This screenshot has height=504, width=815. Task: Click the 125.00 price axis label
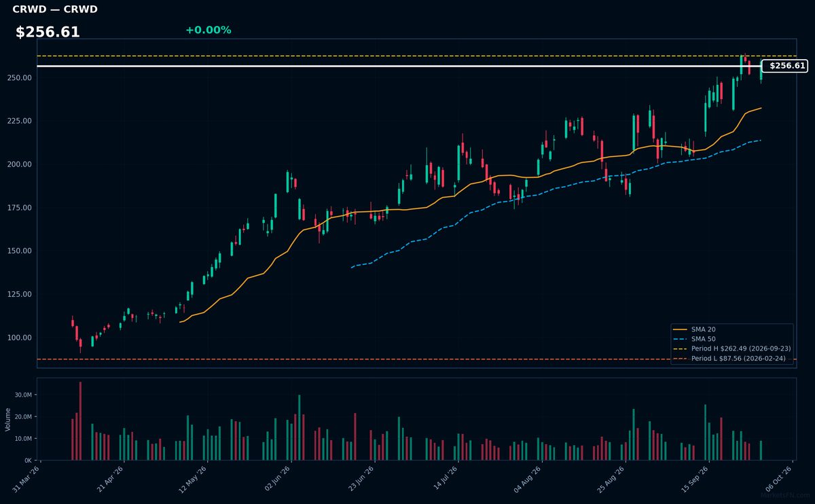click(21, 294)
